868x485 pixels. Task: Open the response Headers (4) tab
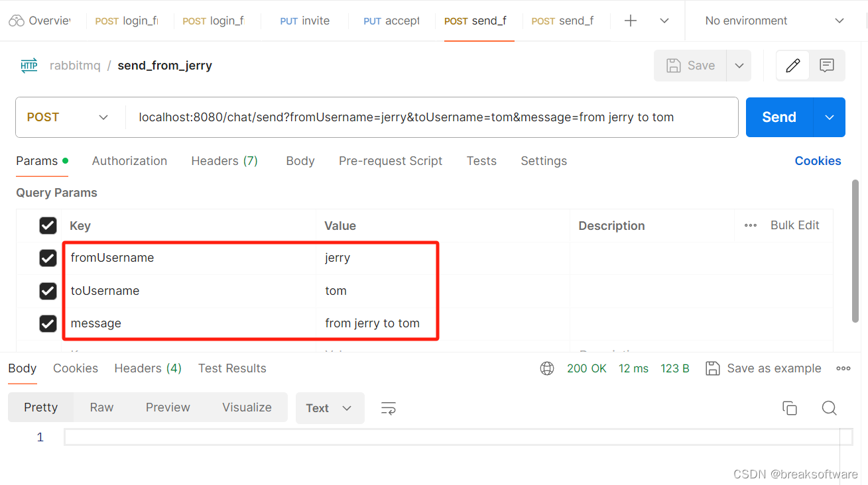pyautogui.click(x=148, y=368)
